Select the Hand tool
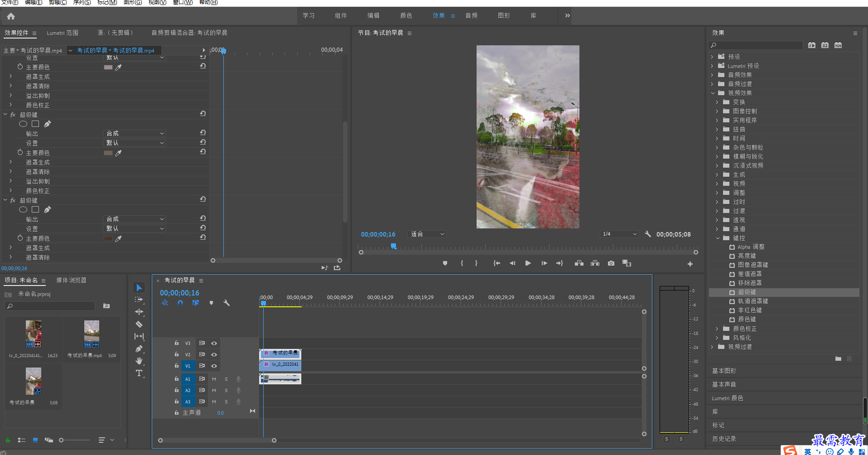Image resolution: width=868 pixels, height=455 pixels. click(x=139, y=361)
